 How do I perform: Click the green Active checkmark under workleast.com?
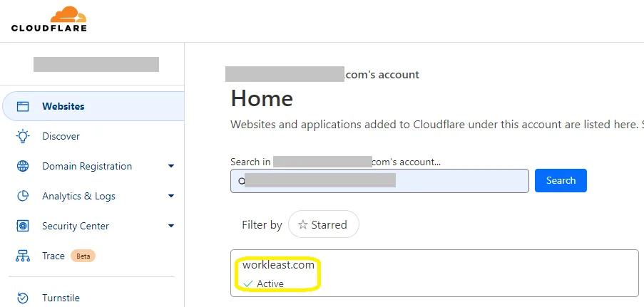(x=248, y=283)
